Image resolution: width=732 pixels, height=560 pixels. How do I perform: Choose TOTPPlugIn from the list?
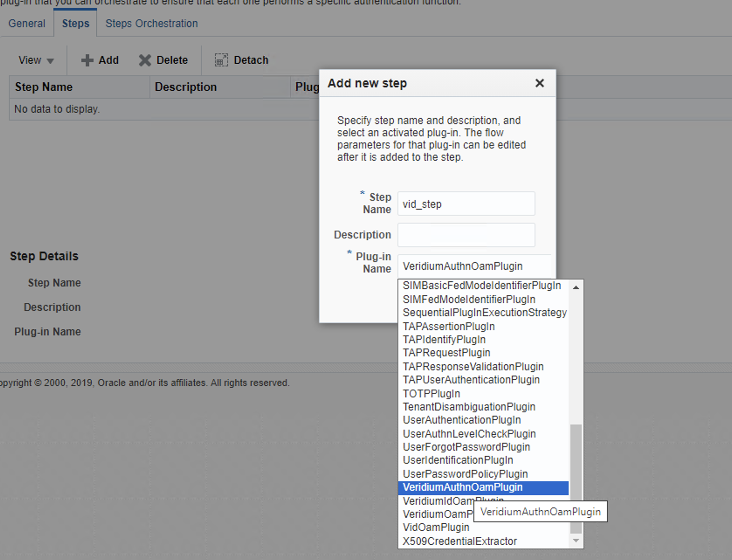point(431,394)
